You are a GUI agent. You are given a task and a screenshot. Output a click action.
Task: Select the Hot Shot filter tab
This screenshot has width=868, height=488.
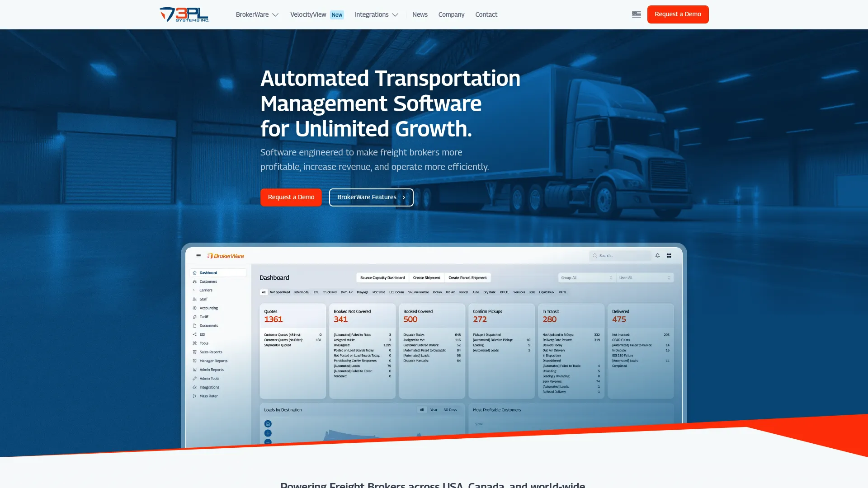379,292
